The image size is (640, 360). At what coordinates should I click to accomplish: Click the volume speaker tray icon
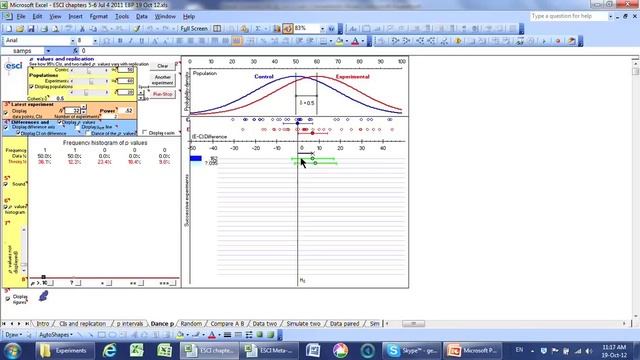coord(589,351)
